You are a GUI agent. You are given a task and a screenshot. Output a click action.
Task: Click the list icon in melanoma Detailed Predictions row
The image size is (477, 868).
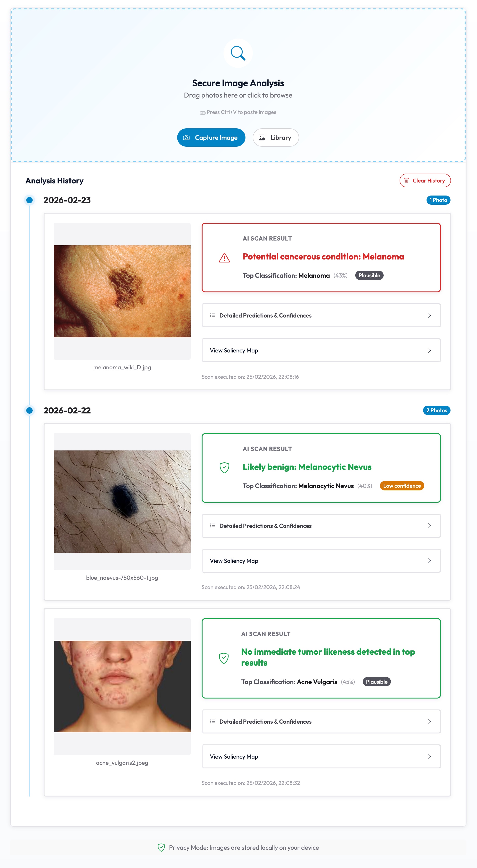click(x=213, y=315)
